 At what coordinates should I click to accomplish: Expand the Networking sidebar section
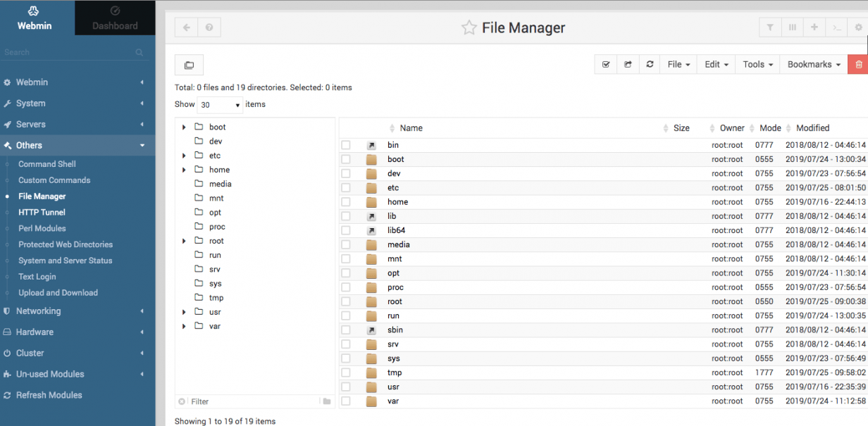click(x=77, y=311)
